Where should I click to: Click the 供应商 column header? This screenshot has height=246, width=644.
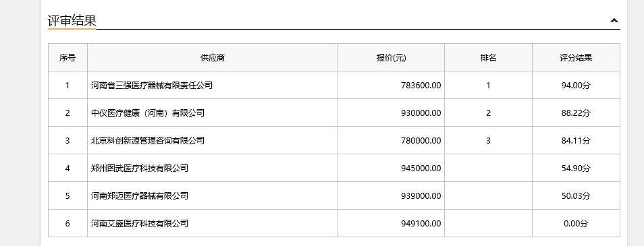213,58
